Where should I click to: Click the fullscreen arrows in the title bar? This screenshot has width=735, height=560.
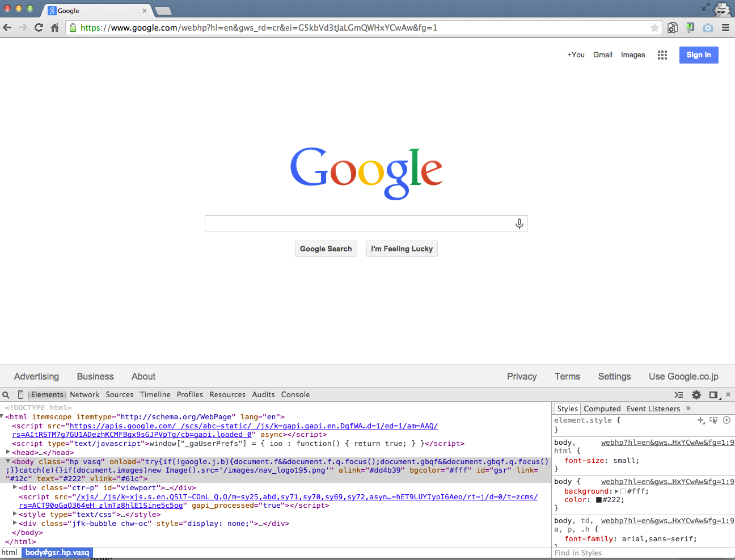(x=706, y=7)
